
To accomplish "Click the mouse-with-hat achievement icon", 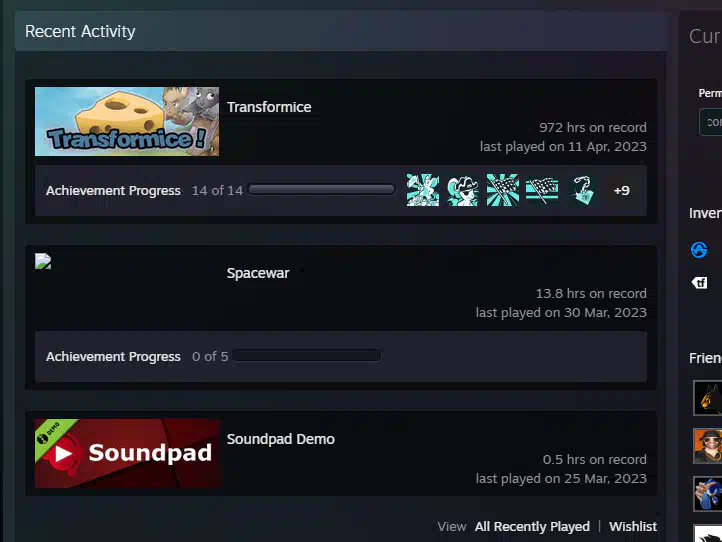I will click(462, 190).
